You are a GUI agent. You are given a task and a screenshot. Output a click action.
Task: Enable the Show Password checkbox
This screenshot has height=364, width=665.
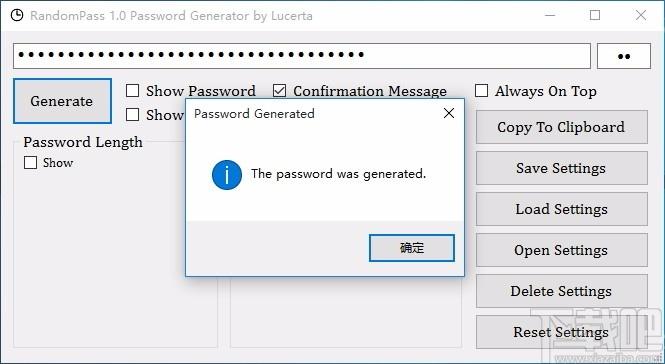(133, 91)
